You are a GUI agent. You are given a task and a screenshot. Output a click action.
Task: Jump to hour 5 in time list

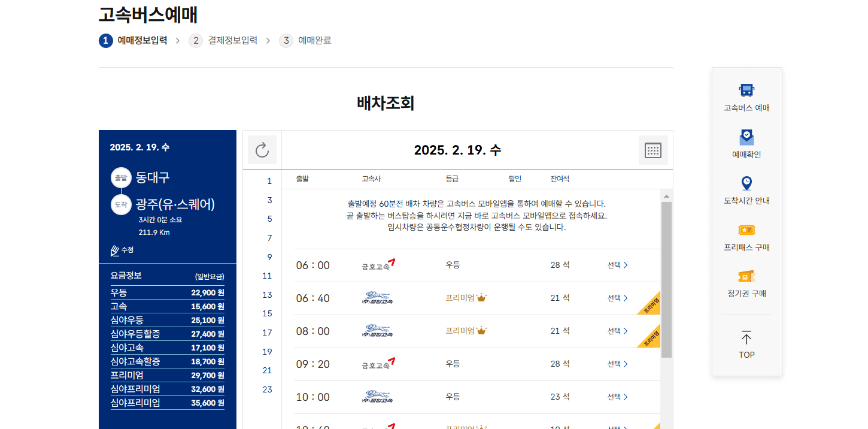(x=269, y=219)
